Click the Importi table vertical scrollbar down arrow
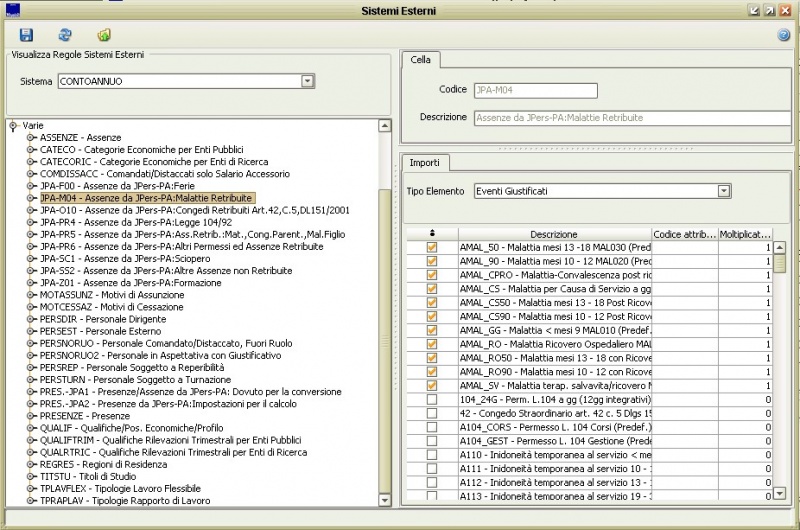 coord(779,493)
